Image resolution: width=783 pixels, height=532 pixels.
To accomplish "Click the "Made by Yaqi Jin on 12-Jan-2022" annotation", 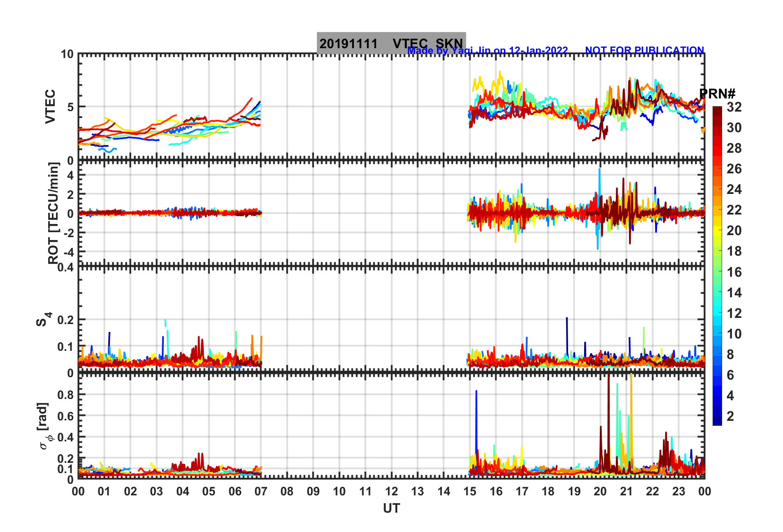I will 487,51.
